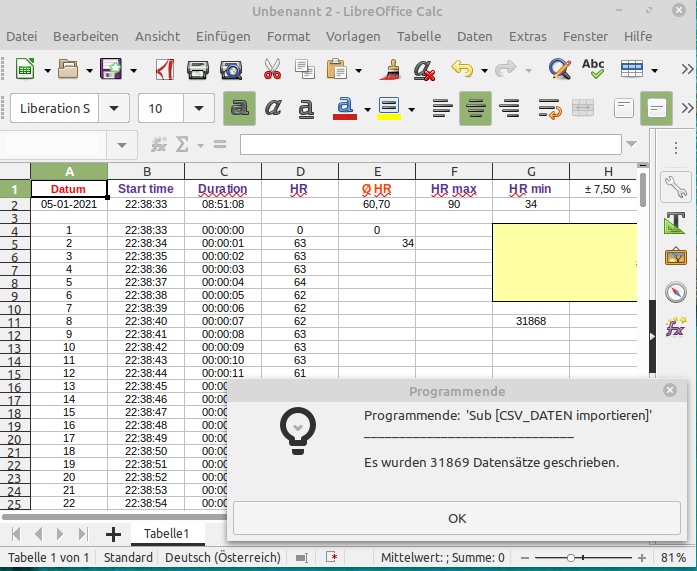Add a new sheet with plus button
The width and height of the screenshot is (697, 571).
tap(113, 534)
